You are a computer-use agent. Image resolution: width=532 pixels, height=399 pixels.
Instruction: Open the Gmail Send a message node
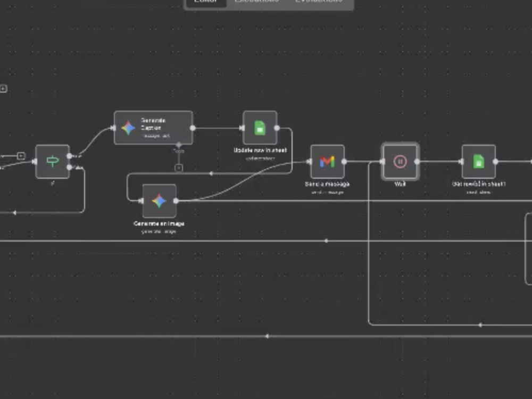pyautogui.click(x=327, y=162)
